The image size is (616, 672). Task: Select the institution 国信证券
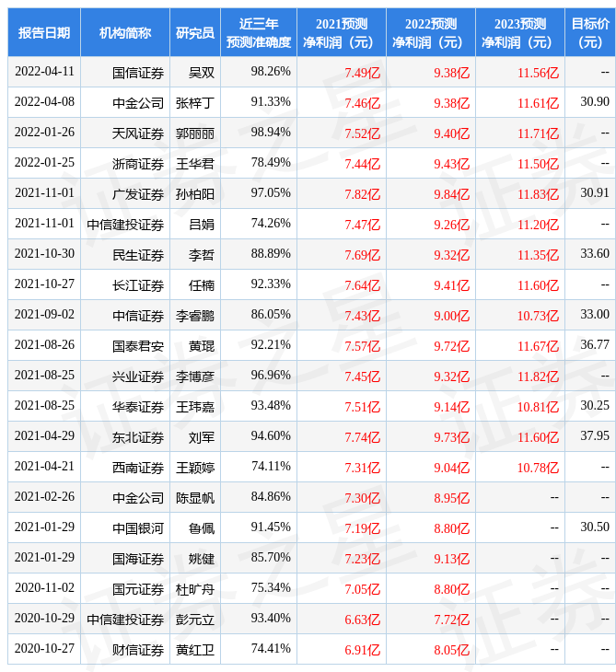pos(138,73)
